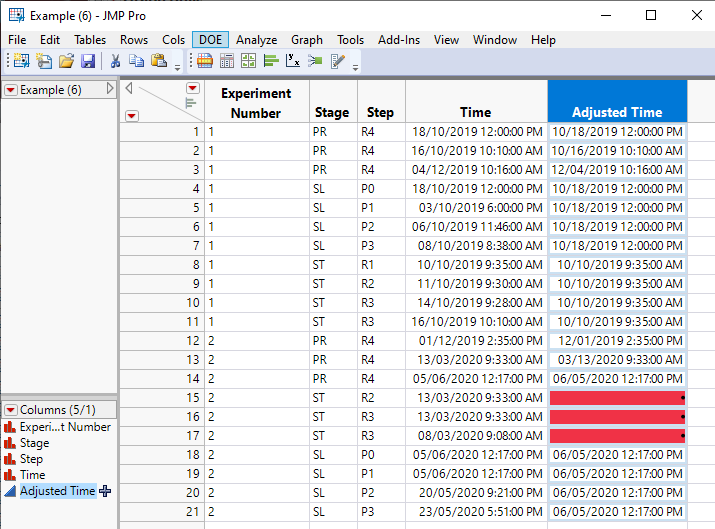Select the Time column header
Viewport: 715px width, 529px height.
tap(476, 101)
